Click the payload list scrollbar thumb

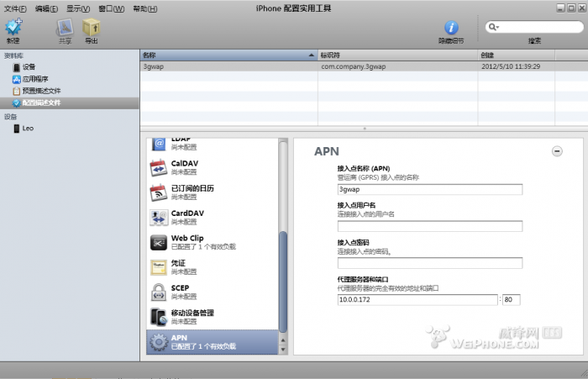coord(283,282)
